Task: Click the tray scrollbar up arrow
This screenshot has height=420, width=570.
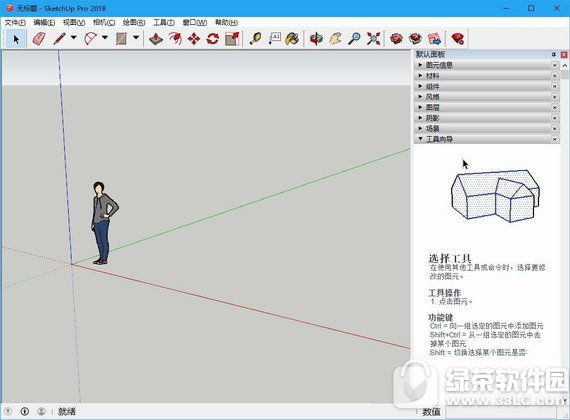Action: tap(565, 65)
